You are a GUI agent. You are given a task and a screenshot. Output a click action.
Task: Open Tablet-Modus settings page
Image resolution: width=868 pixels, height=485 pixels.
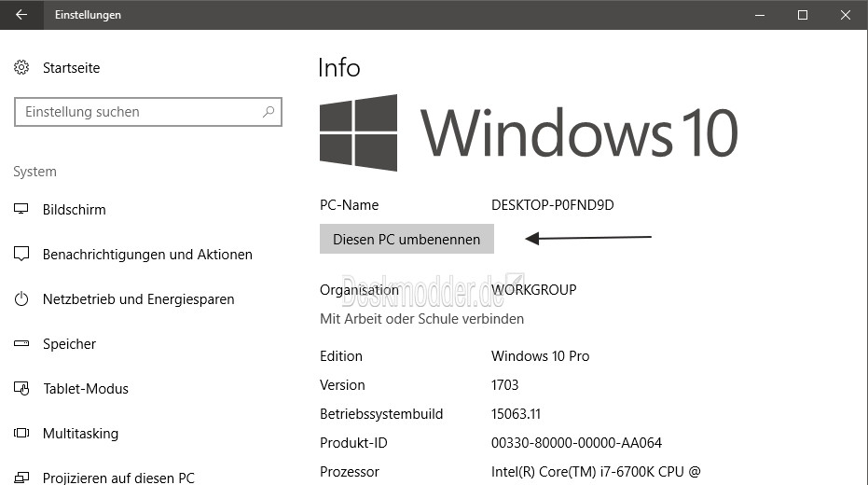[86, 389]
